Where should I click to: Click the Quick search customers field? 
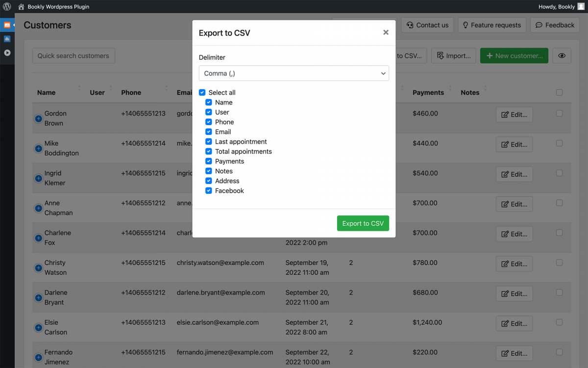click(x=73, y=55)
